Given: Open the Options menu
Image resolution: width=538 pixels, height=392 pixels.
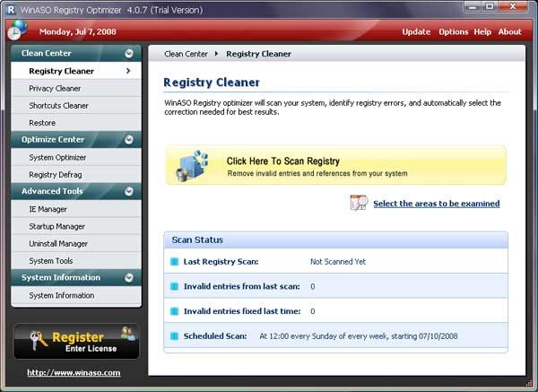Looking at the screenshot, I should point(453,32).
